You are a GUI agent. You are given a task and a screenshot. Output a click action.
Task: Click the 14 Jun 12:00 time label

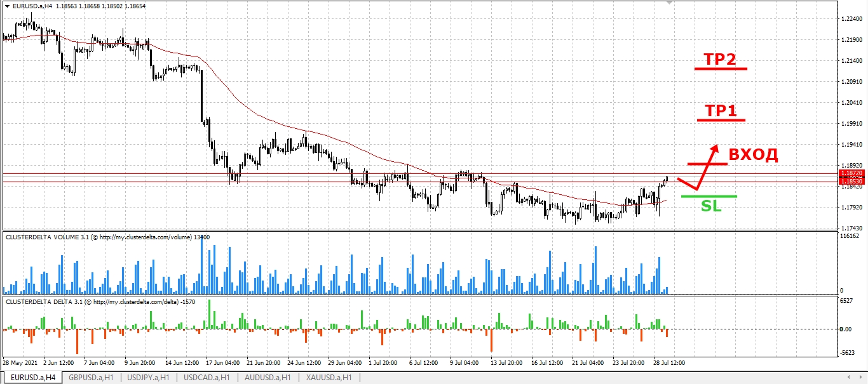point(181,363)
